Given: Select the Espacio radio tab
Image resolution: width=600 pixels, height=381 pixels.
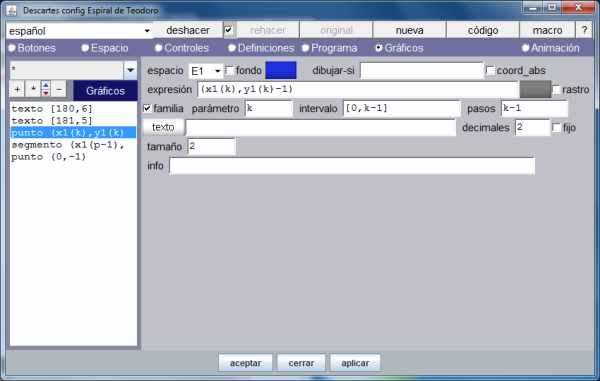Looking at the screenshot, I should tap(105, 48).
